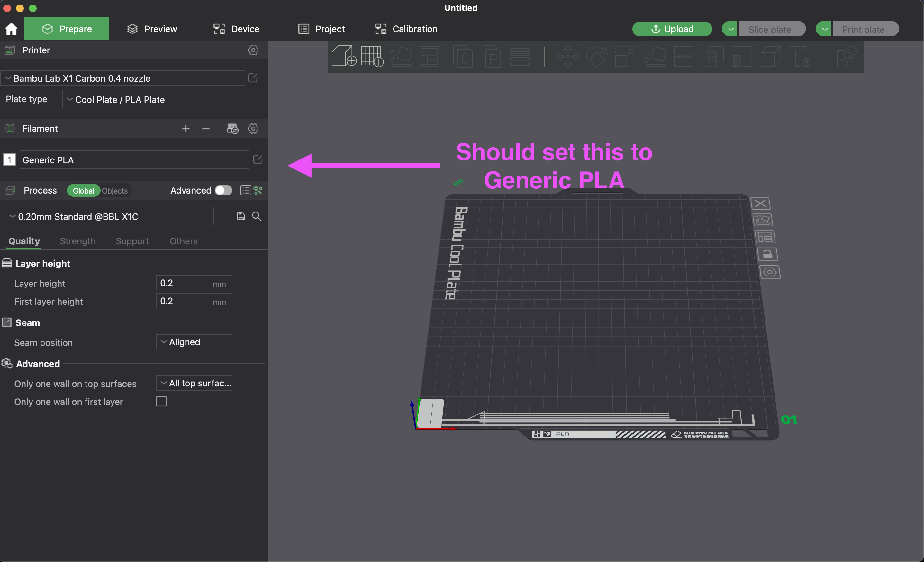Viewport: 924px width, 562px height.
Task: Click the Layer height input field
Action: coord(194,283)
